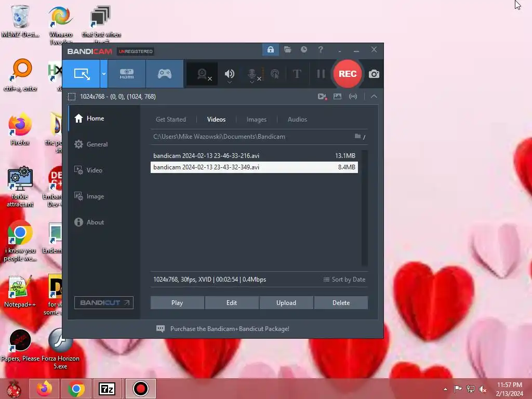Take a screenshot with camera icon
Viewport: 532px width, 399px height.
tap(374, 74)
